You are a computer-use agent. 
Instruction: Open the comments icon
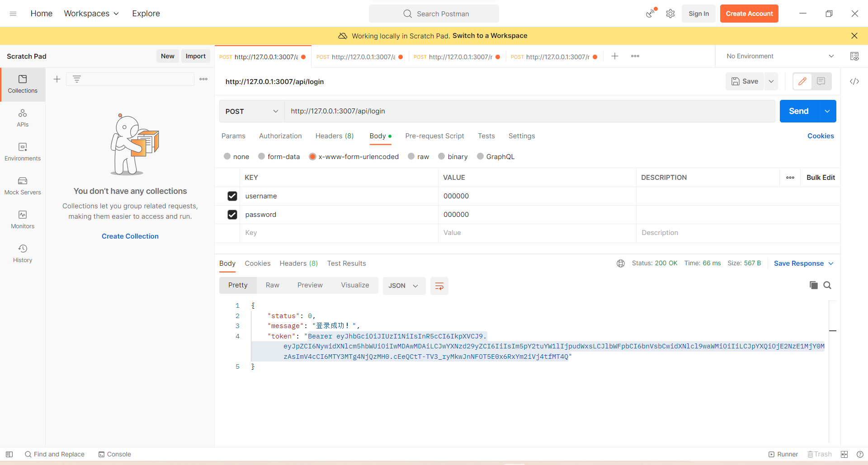click(x=821, y=81)
